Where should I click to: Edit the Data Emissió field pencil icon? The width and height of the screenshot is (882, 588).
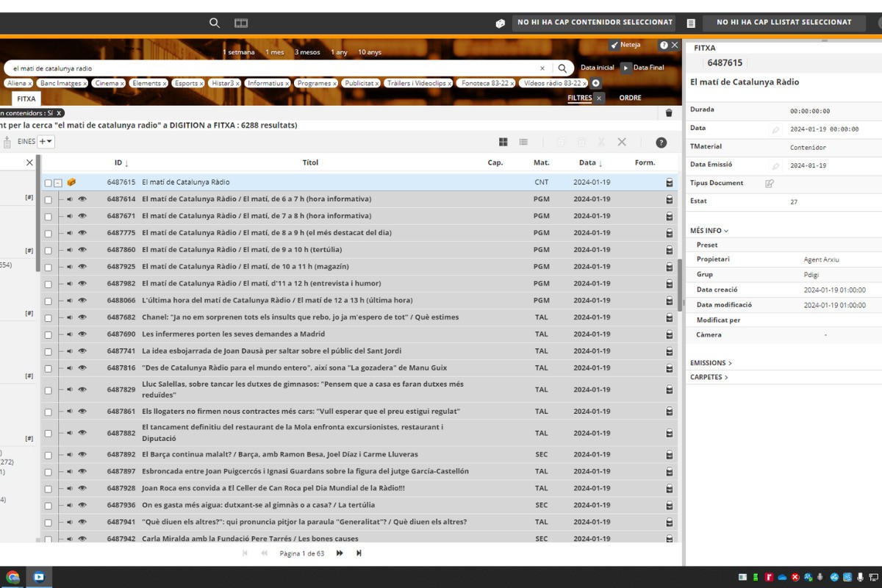click(x=775, y=166)
